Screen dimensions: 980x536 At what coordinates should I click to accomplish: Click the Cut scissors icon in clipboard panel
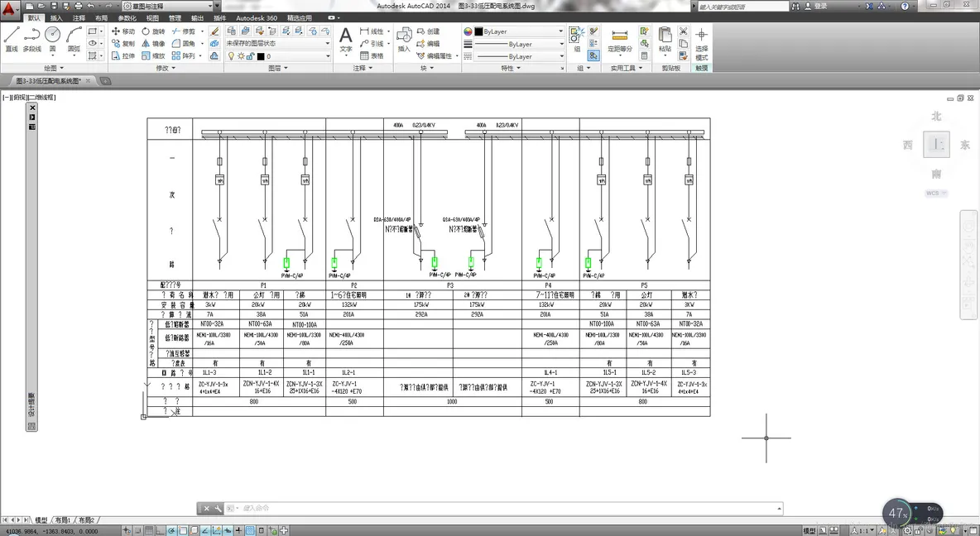pos(683,31)
